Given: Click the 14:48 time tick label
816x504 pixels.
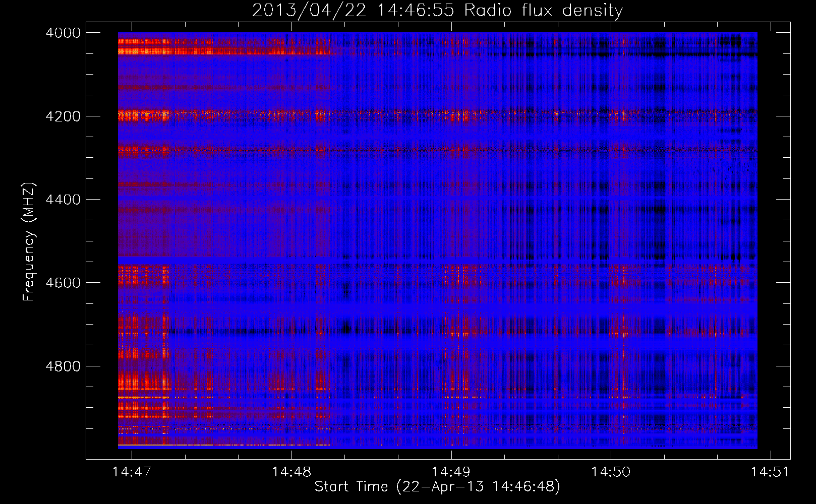Looking at the screenshot, I should click(291, 472).
